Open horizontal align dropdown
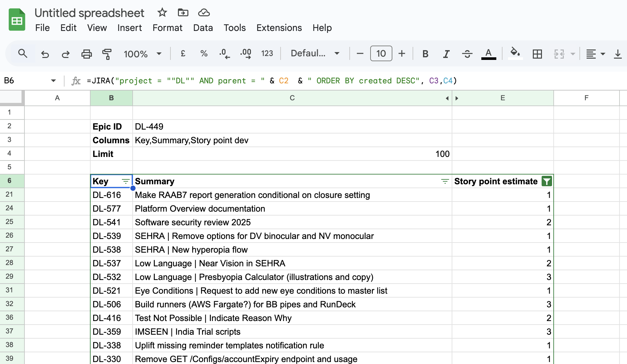The width and height of the screenshot is (627, 364). (596, 54)
